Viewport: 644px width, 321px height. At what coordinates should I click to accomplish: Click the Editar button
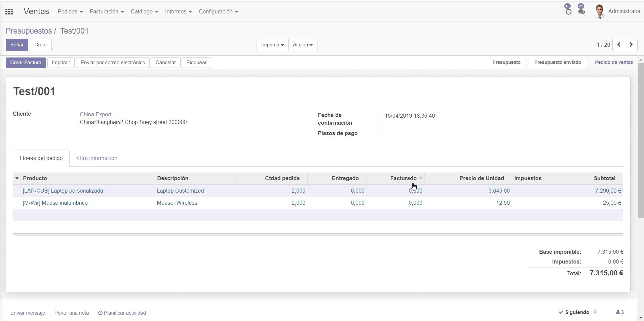17,45
